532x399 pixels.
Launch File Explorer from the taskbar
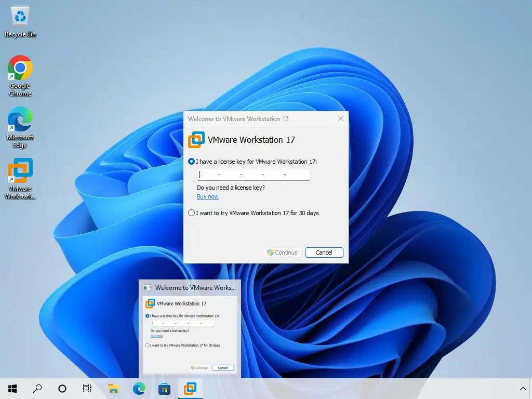pyautogui.click(x=113, y=389)
